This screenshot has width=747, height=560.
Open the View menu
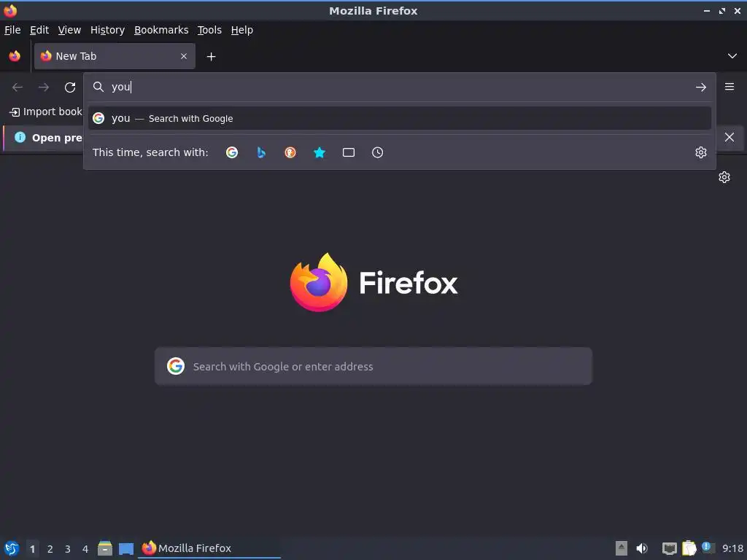coord(69,30)
